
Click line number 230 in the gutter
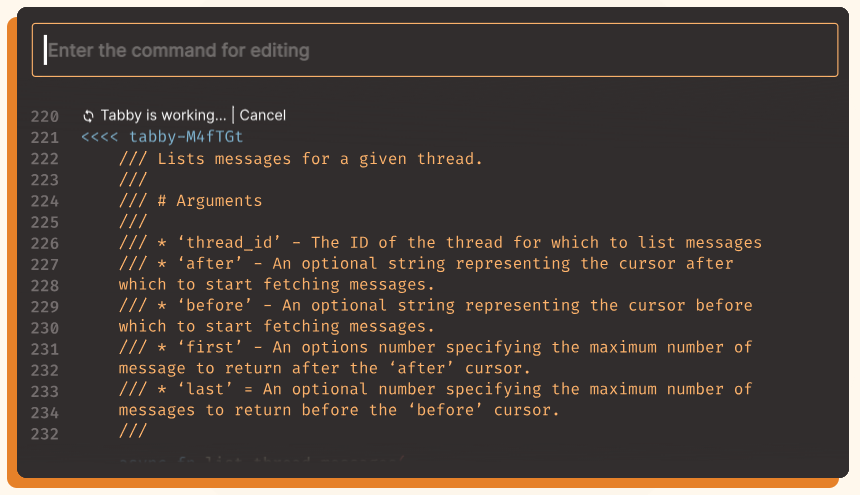(45, 327)
